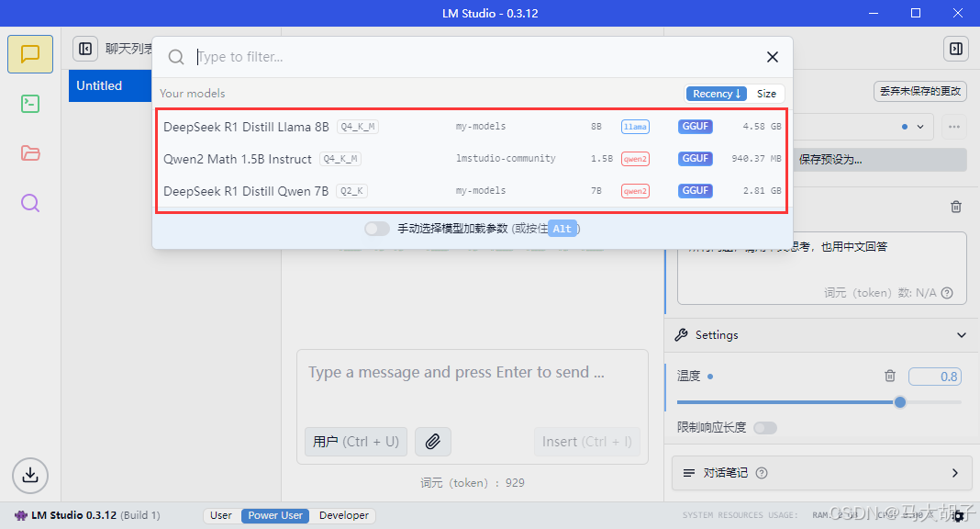Click 4.58 GB size value
Viewport: 980px width, 529px height.
pos(762,127)
